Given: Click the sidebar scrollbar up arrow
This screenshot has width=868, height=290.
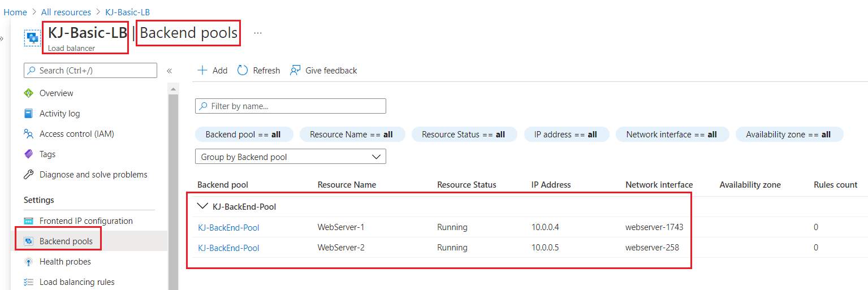Looking at the screenshot, I should pyautogui.click(x=174, y=89).
